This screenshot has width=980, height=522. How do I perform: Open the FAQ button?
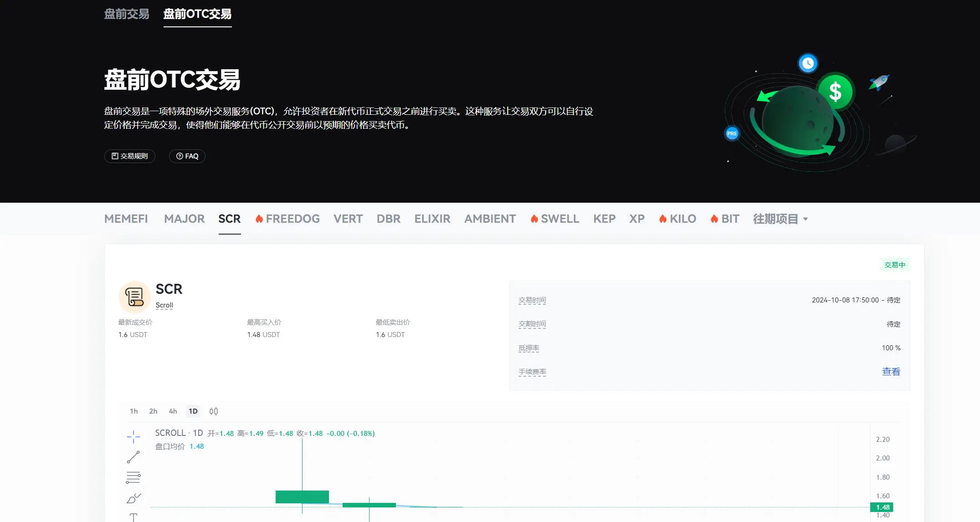pos(187,156)
